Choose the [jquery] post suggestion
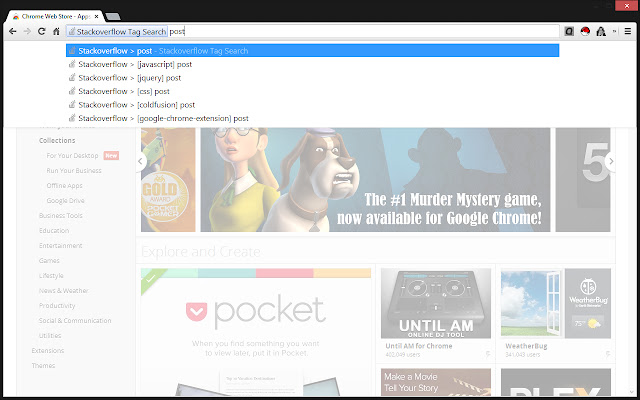Screen dimensions: 640x400 tap(313, 78)
